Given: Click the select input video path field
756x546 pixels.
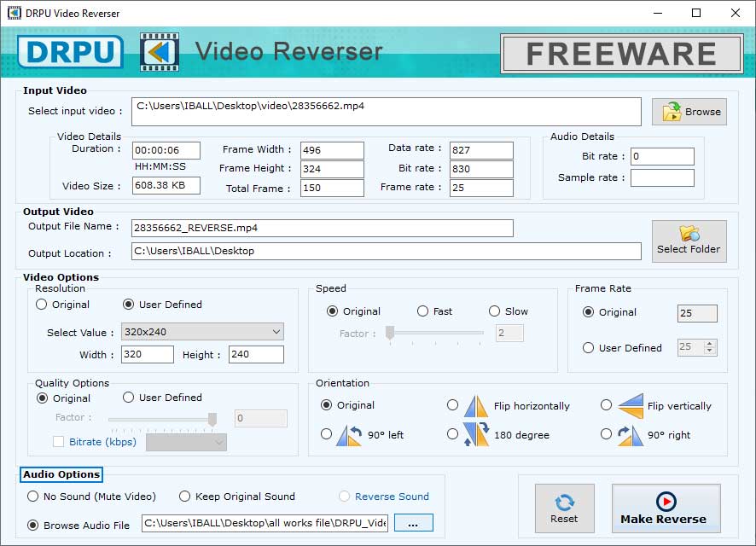Looking at the screenshot, I should coord(387,112).
